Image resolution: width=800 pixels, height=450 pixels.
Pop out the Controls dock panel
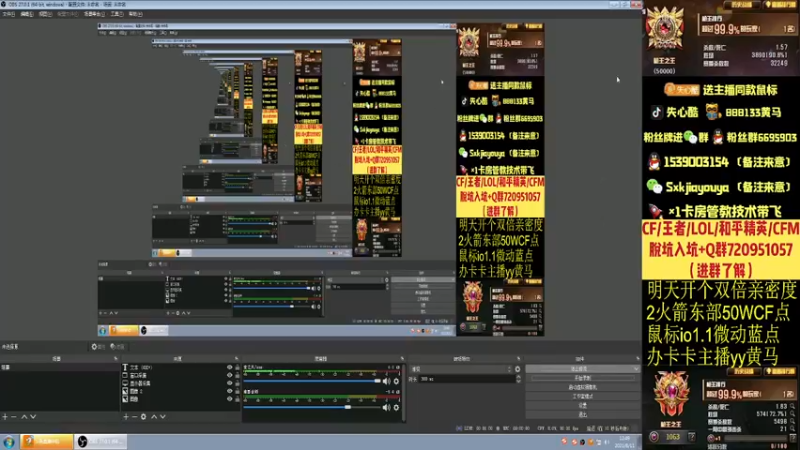(x=637, y=359)
